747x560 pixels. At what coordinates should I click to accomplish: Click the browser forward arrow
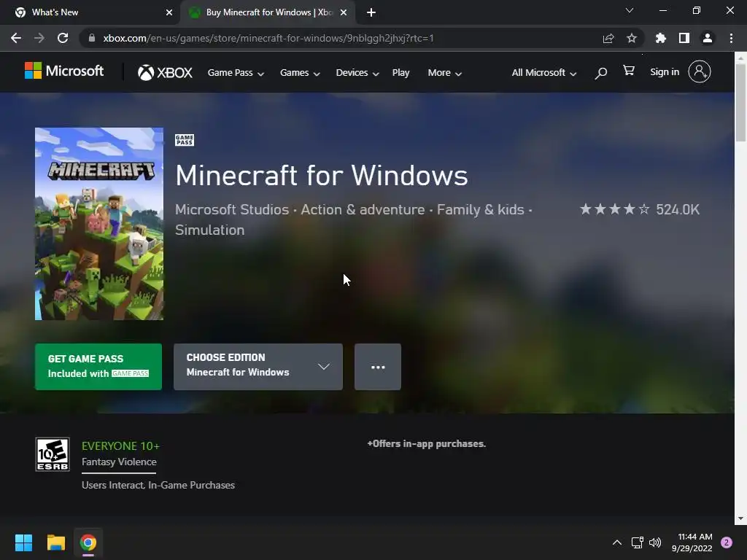coord(39,38)
